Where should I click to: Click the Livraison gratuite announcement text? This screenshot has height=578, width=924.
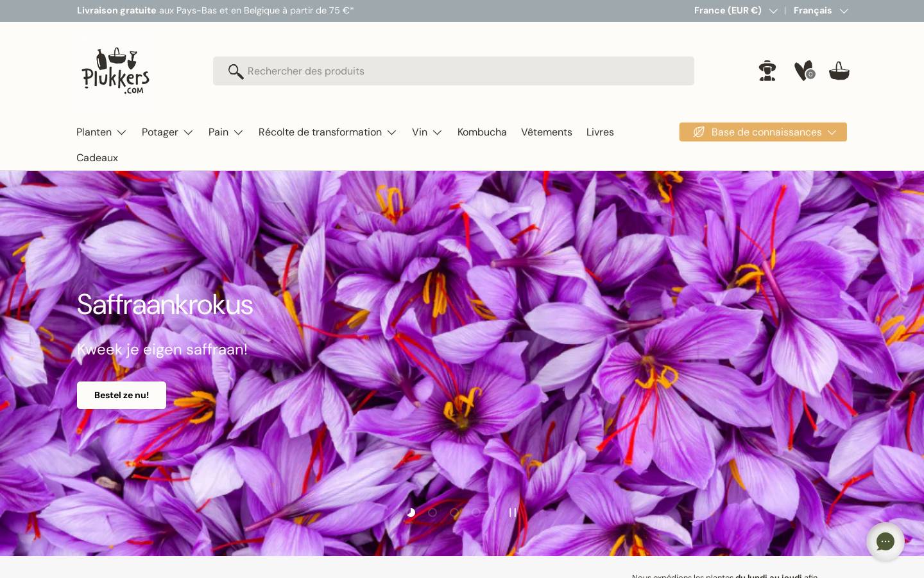click(216, 10)
